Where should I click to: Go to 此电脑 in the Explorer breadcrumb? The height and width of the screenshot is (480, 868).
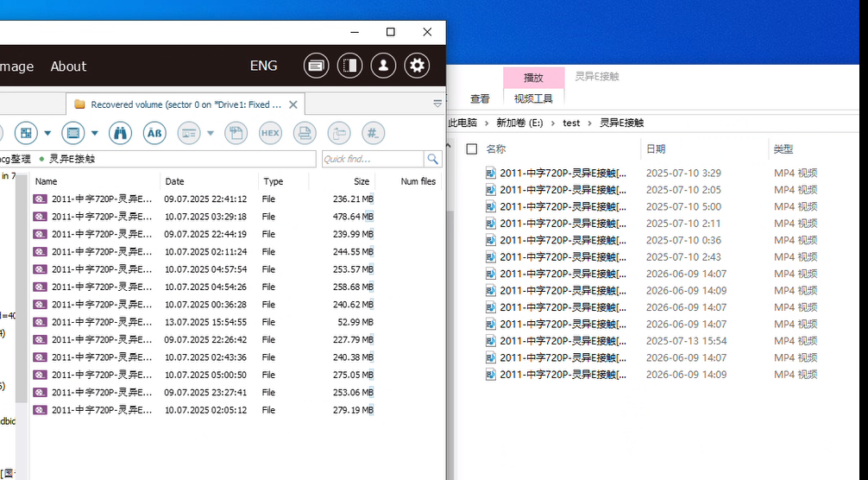click(x=462, y=123)
